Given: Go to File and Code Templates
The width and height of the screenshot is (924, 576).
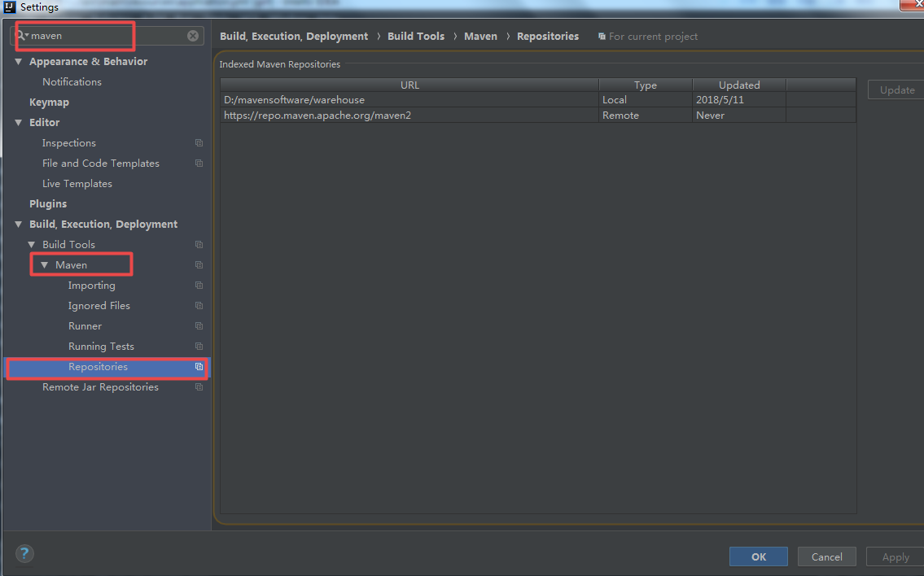Looking at the screenshot, I should (101, 164).
